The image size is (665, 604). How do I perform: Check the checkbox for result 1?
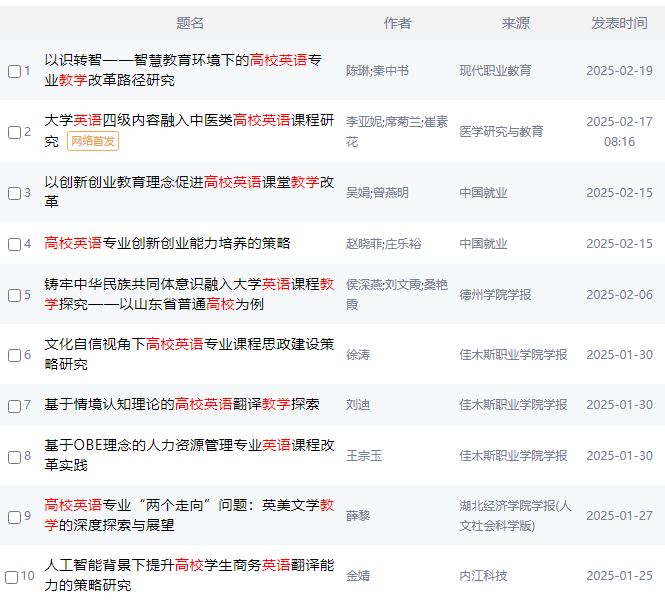point(14,71)
